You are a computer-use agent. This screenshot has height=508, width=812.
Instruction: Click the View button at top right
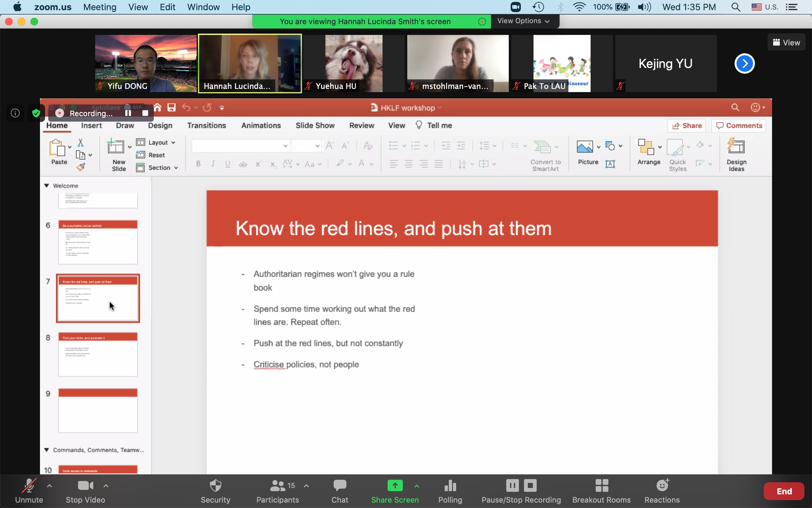787,42
